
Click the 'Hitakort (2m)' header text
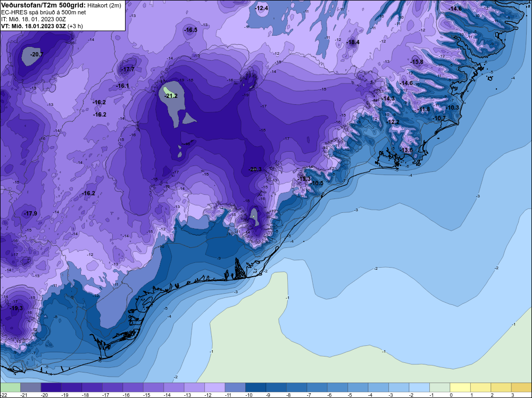pyautogui.click(x=104, y=5)
